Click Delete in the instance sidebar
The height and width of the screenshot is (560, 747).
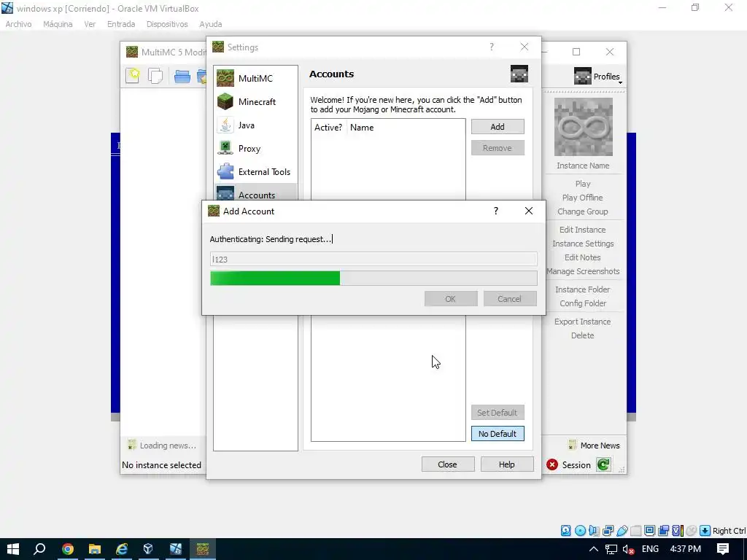pos(583,335)
